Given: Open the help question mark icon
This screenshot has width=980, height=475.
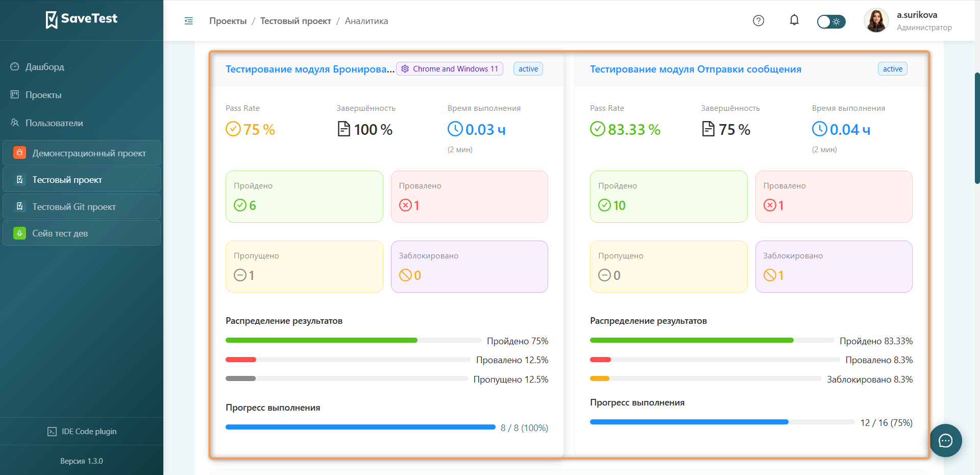Looking at the screenshot, I should 758,20.
